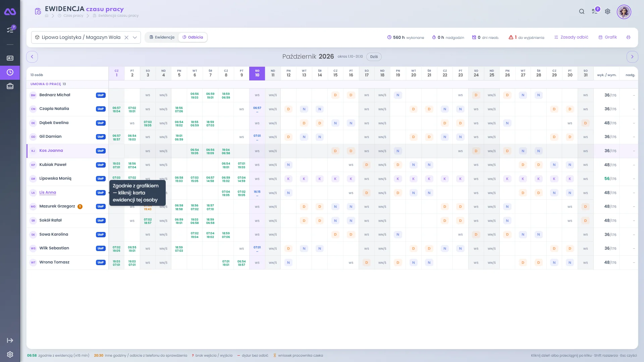Screen dimensions: 644x362
Task: Open the Grafik link
Action: [x=608, y=37]
